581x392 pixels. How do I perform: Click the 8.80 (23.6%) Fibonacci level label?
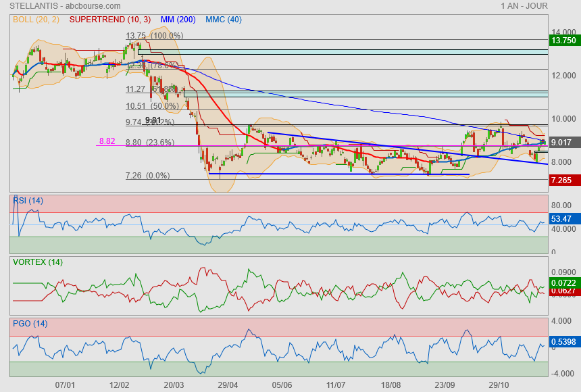pyautogui.click(x=150, y=143)
